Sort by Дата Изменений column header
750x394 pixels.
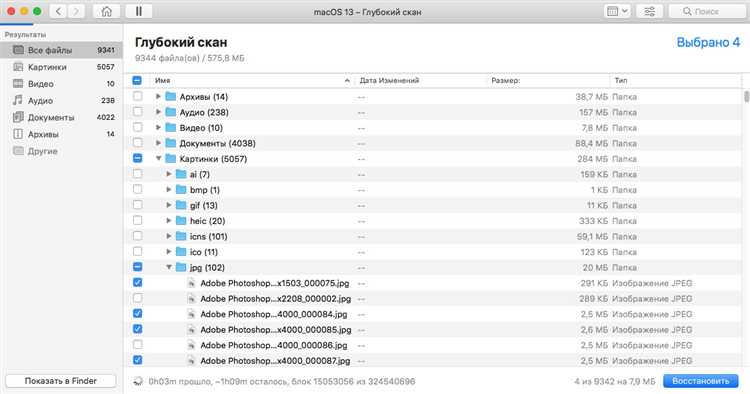click(421, 80)
